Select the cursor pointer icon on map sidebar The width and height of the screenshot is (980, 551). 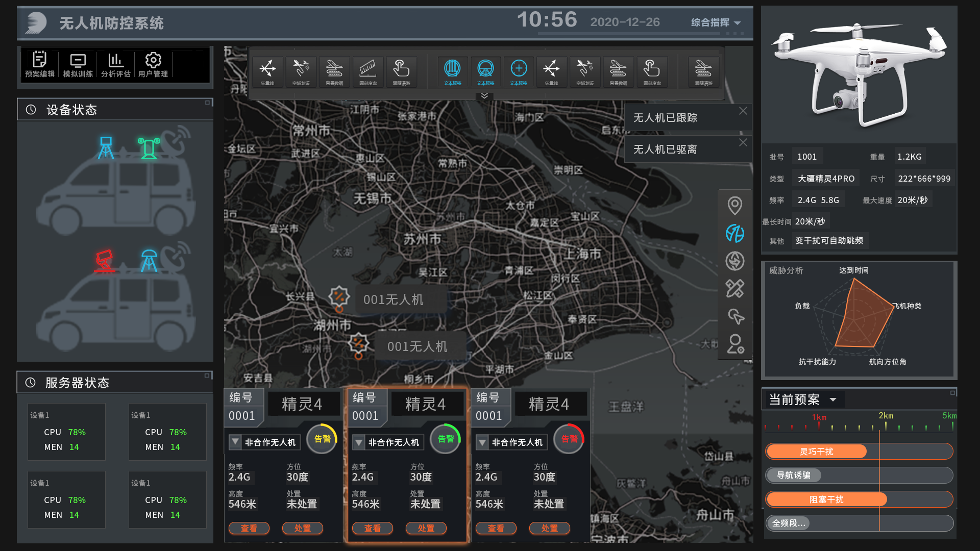(x=735, y=316)
